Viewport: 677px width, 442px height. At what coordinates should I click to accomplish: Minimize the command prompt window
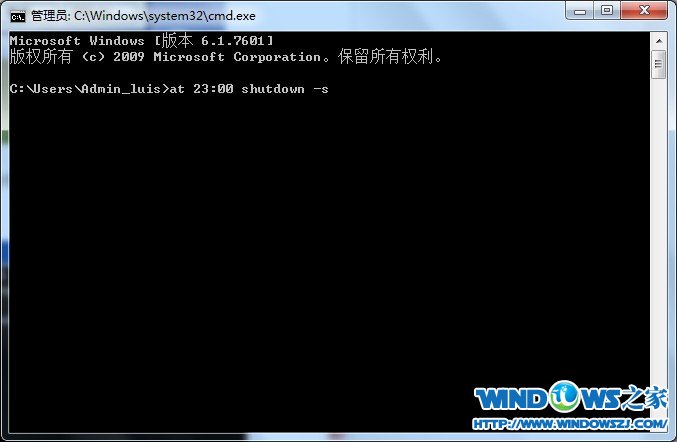(x=579, y=10)
